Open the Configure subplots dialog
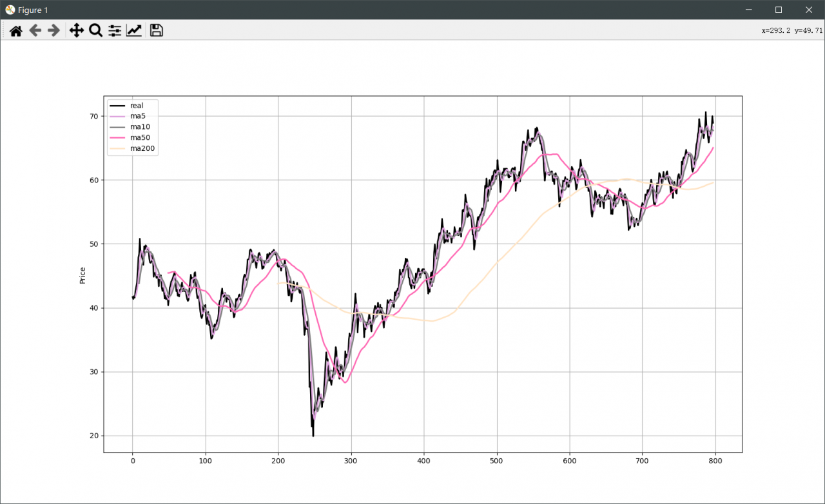Screen dimensions: 825x504 (x=115, y=30)
